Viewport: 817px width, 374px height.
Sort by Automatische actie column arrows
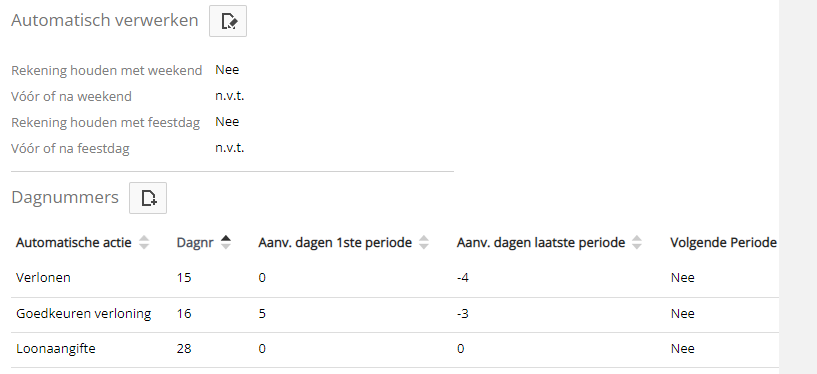(144, 242)
